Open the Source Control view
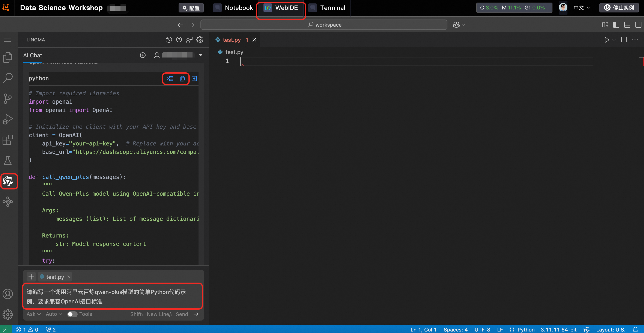This screenshot has width=644, height=333. coord(8,98)
